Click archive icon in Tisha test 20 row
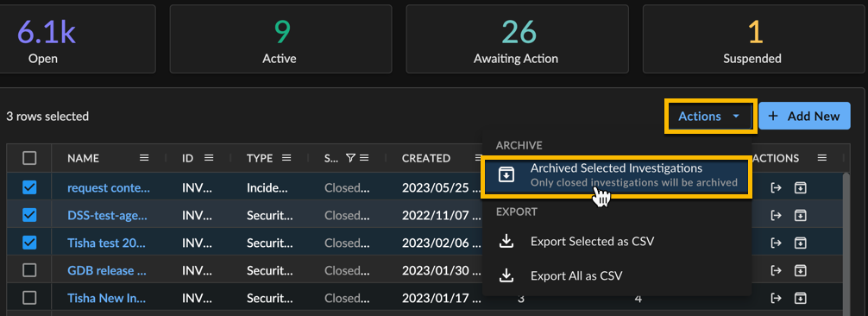 800,243
